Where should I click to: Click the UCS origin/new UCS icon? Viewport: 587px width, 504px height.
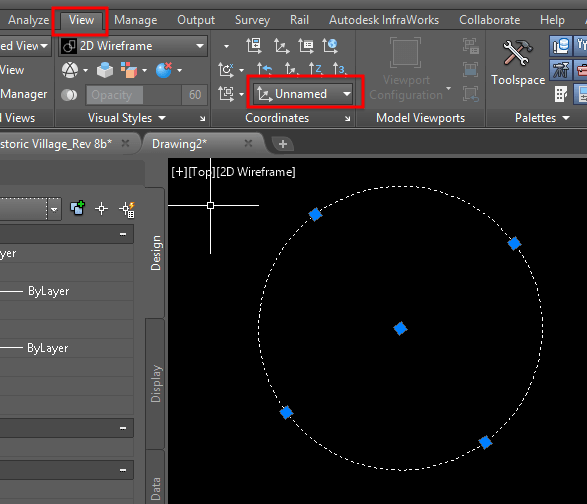pyautogui.click(x=281, y=46)
